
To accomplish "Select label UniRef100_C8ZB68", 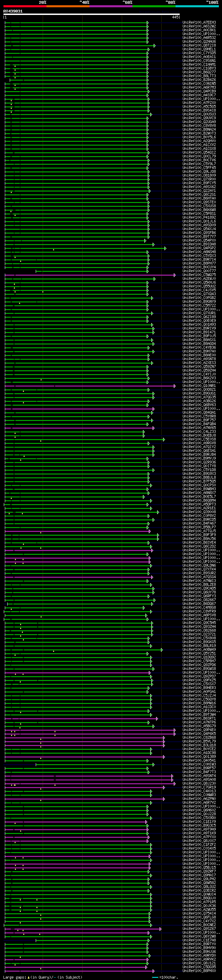I will [199, 737].
